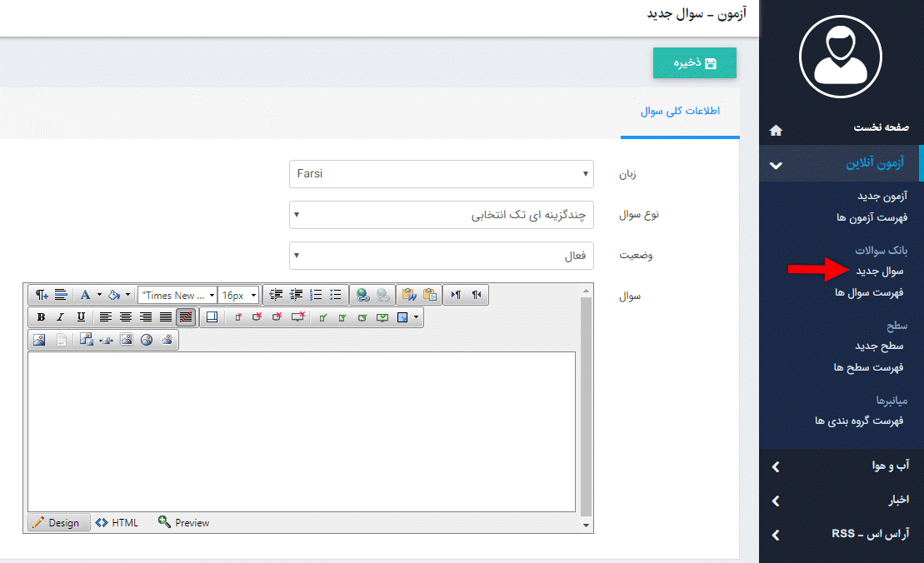Select center text alignment

tap(125, 317)
